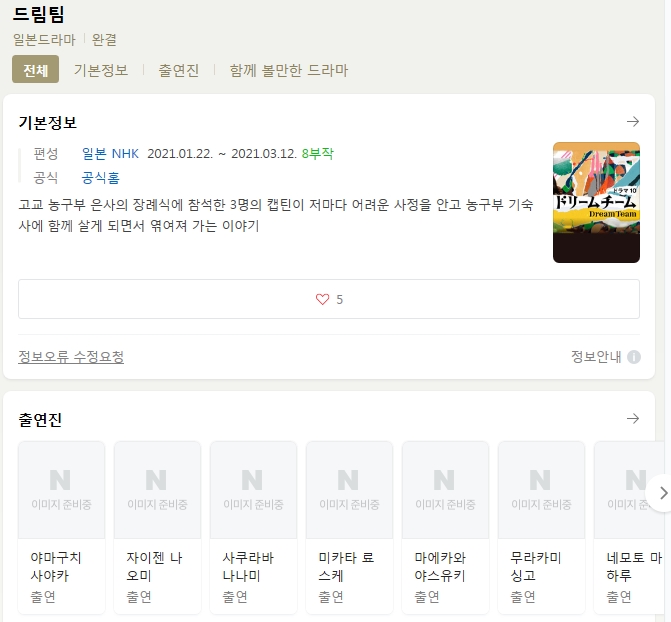This screenshot has width=671, height=622.
Task: Click the 완결 status label
Action: (104, 39)
